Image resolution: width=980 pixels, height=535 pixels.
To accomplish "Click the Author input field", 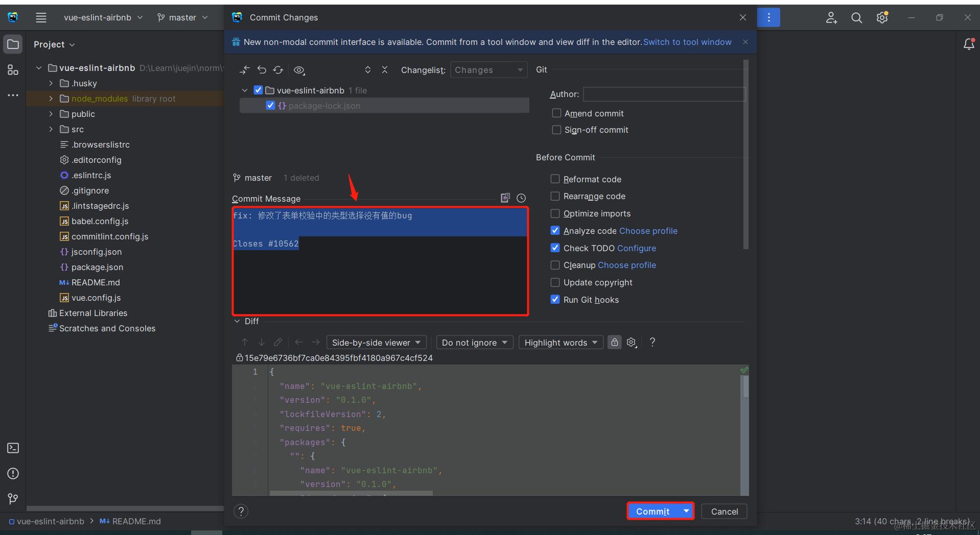I will pyautogui.click(x=664, y=94).
